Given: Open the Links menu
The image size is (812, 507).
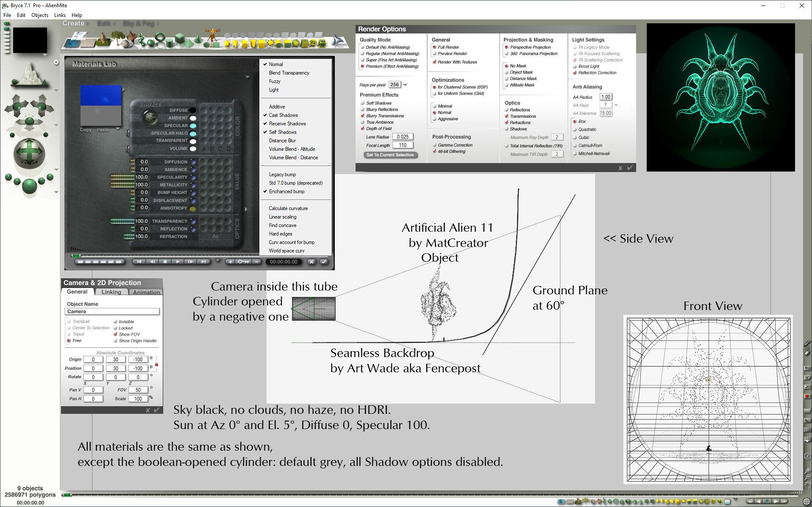Looking at the screenshot, I should coord(60,15).
